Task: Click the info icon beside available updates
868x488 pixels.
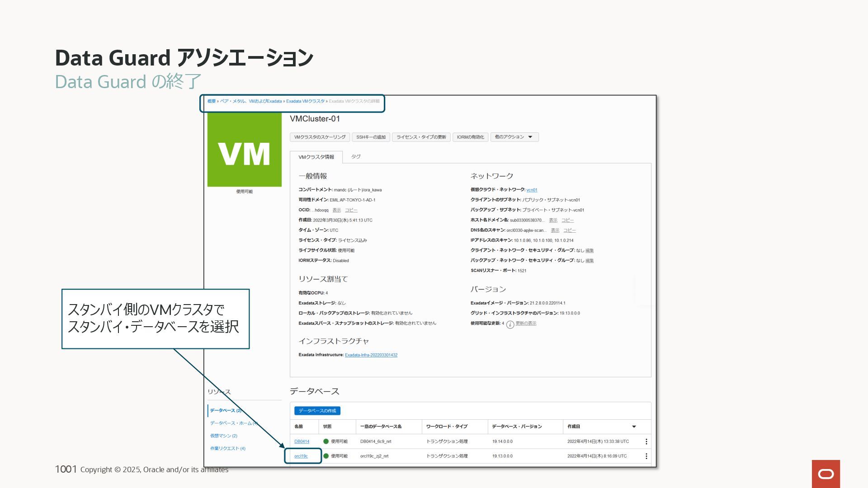Action: click(510, 324)
